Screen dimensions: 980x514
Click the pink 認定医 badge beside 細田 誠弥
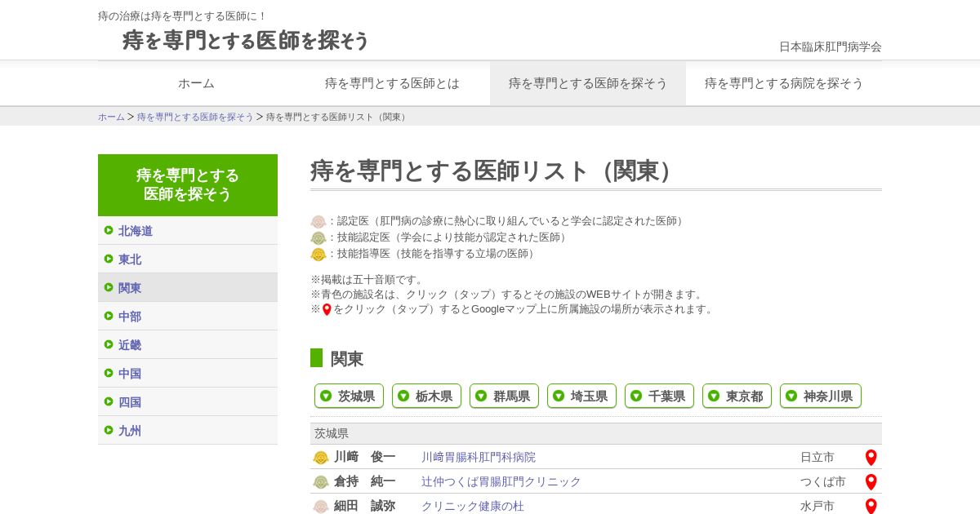pyautogui.click(x=321, y=507)
